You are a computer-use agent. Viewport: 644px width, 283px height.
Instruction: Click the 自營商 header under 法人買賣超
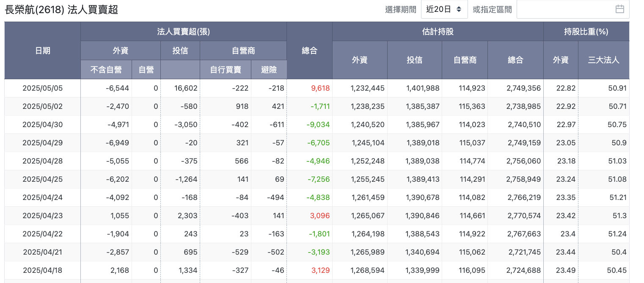[243, 50]
